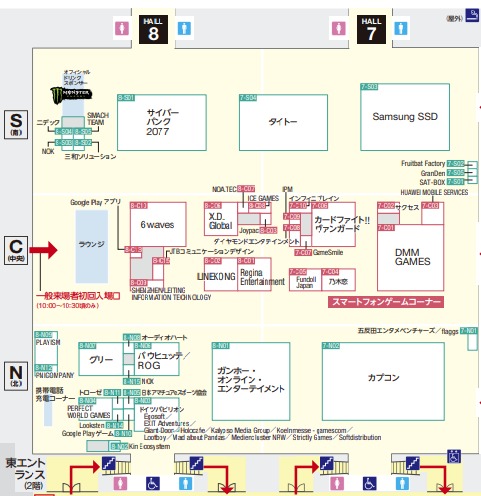The height and width of the screenshot is (496, 481).
Task: Click the framed wheelchair elevator icon near HALL 7 stairs
Action: 454,456
